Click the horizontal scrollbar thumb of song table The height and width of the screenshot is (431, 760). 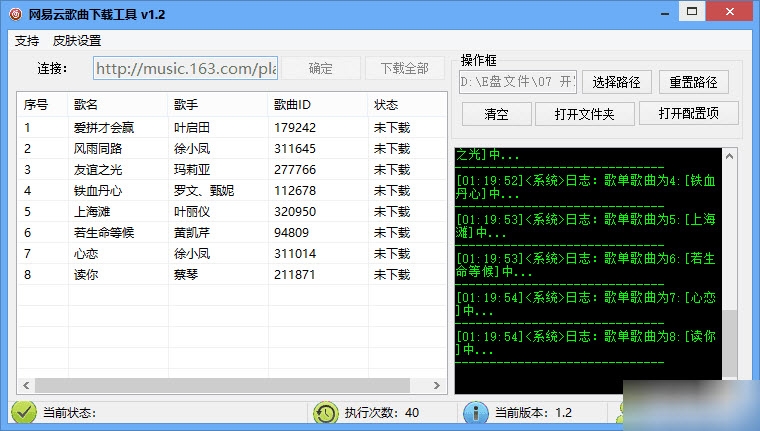click(222, 385)
